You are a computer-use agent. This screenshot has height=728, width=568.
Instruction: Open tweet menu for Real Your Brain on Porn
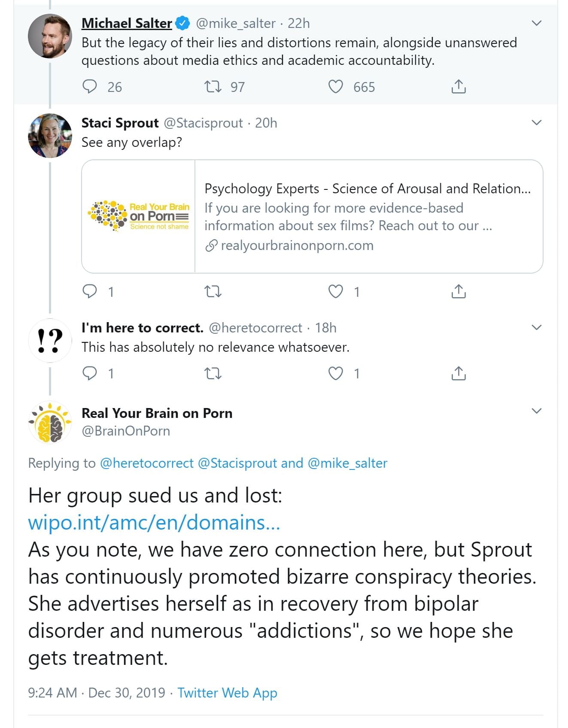536,411
